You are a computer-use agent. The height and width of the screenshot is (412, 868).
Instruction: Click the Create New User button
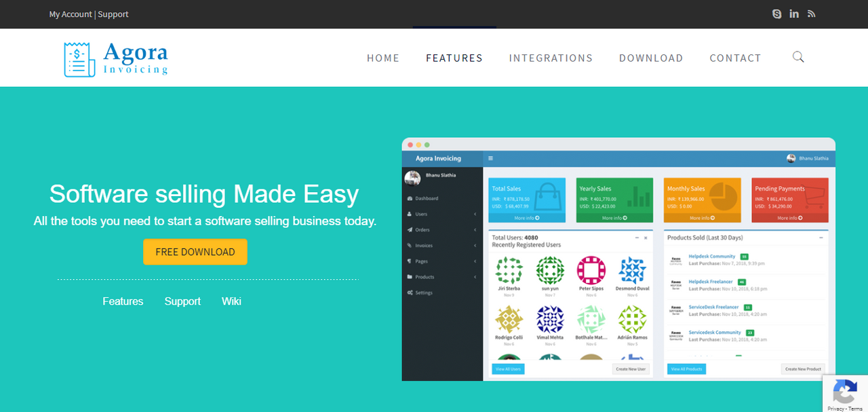point(631,369)
